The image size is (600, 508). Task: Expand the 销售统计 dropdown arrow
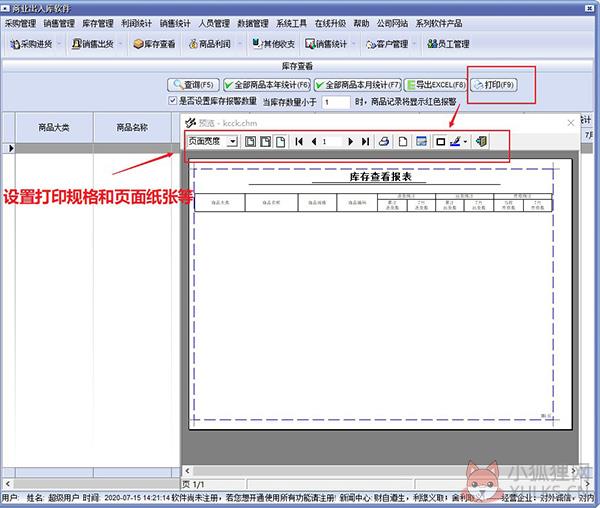pos(353,44)
